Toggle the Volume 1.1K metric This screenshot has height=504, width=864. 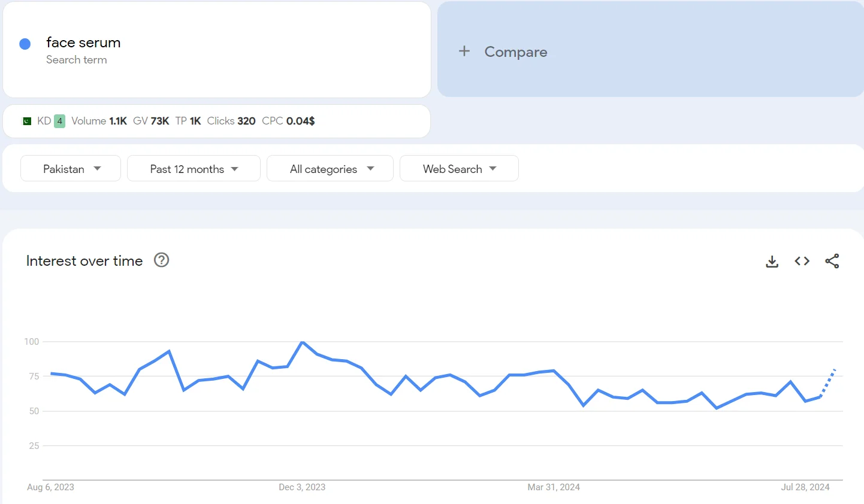pyautogui.click(x=99, y=120)
